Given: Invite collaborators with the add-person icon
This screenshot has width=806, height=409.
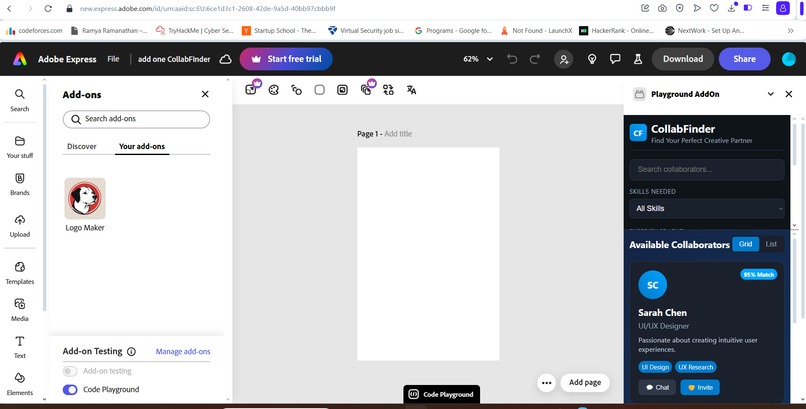Looking at the screenshot, I should click(x=564, y=59).
